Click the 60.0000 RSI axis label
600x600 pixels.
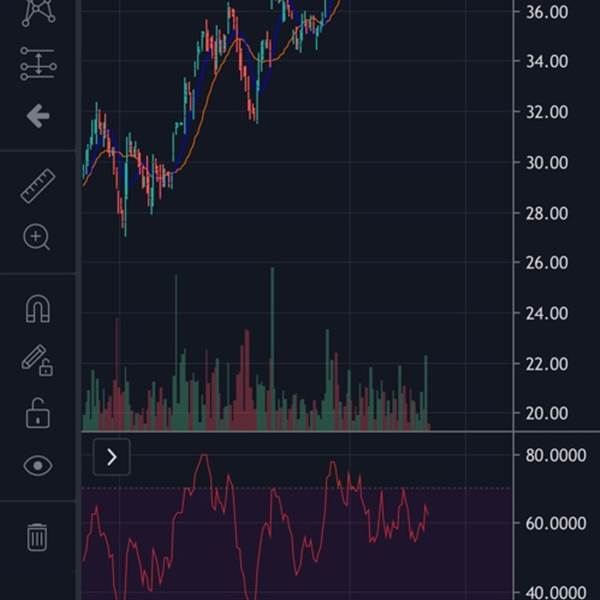tap(556, 523)
